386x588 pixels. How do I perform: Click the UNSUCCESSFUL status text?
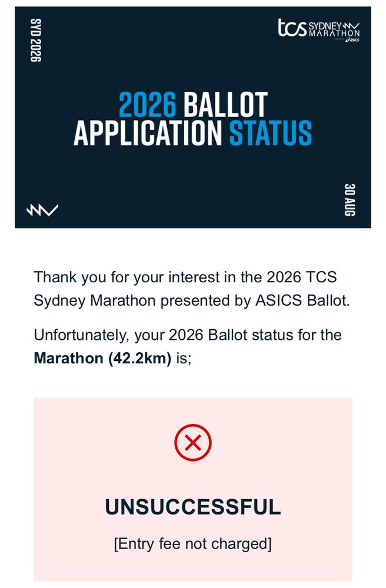[193, 507]
